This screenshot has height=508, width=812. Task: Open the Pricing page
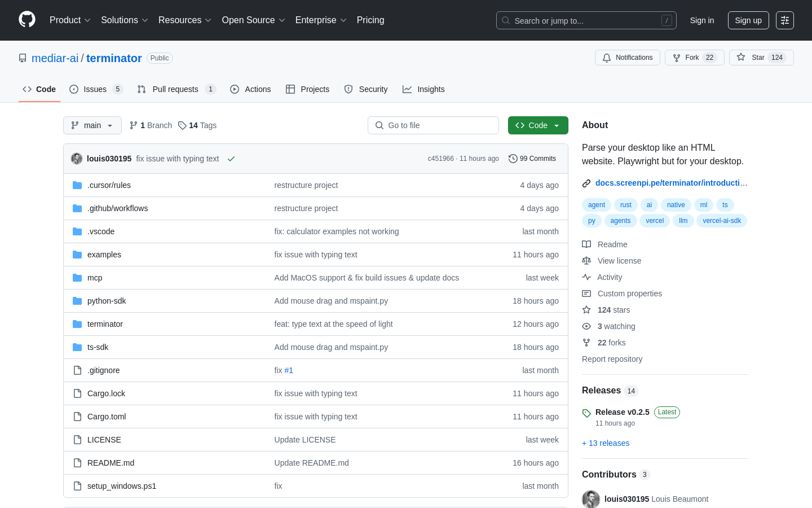click(370, 20)
